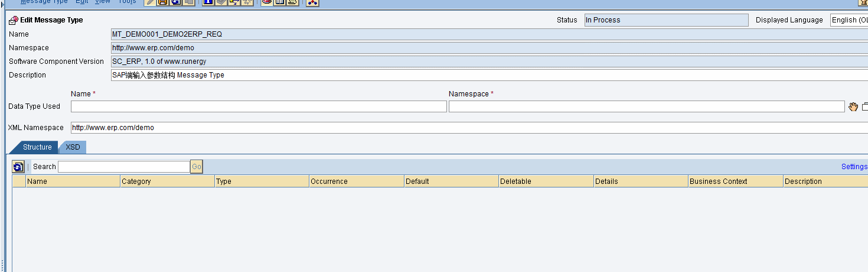Open the Tools menu
Viewport: 868px width, 272px height.
(127, 2)
